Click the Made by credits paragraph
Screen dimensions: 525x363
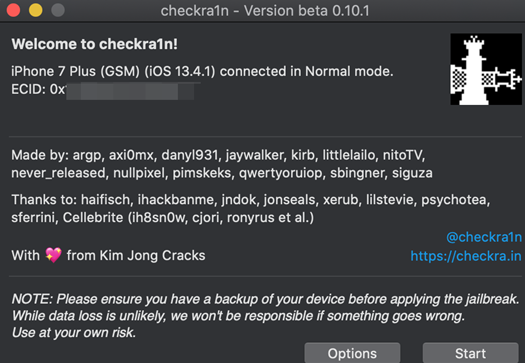[x=222, y=164]
